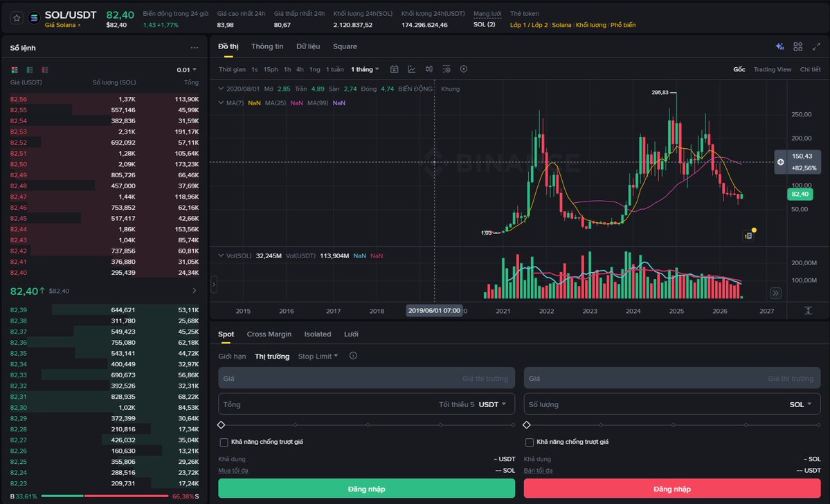
Task: Show buy-orders-only order book view
Action: 30,70
